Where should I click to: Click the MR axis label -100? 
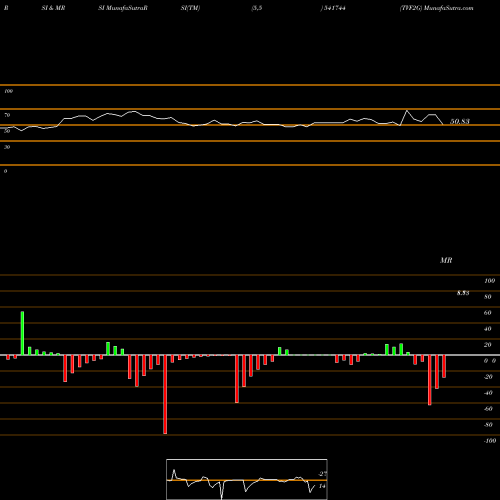tap(490, 441)
